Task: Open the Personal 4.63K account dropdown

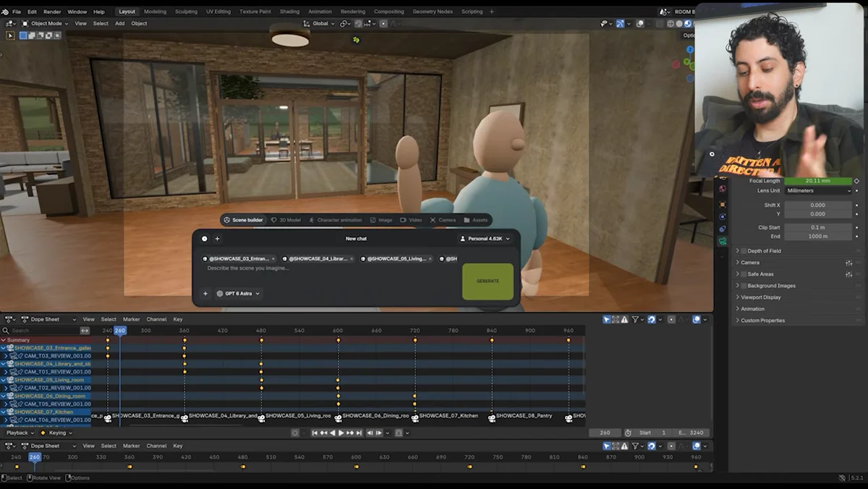Action: 485,239
